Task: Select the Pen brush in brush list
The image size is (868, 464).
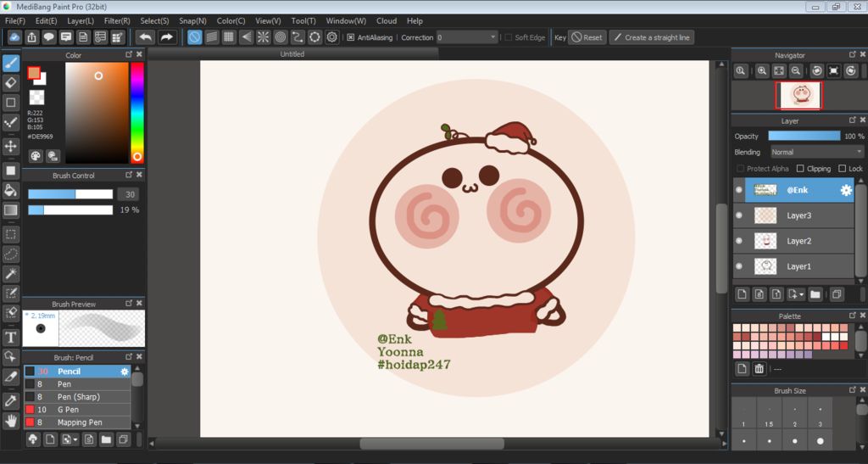Action: [77, 384]
